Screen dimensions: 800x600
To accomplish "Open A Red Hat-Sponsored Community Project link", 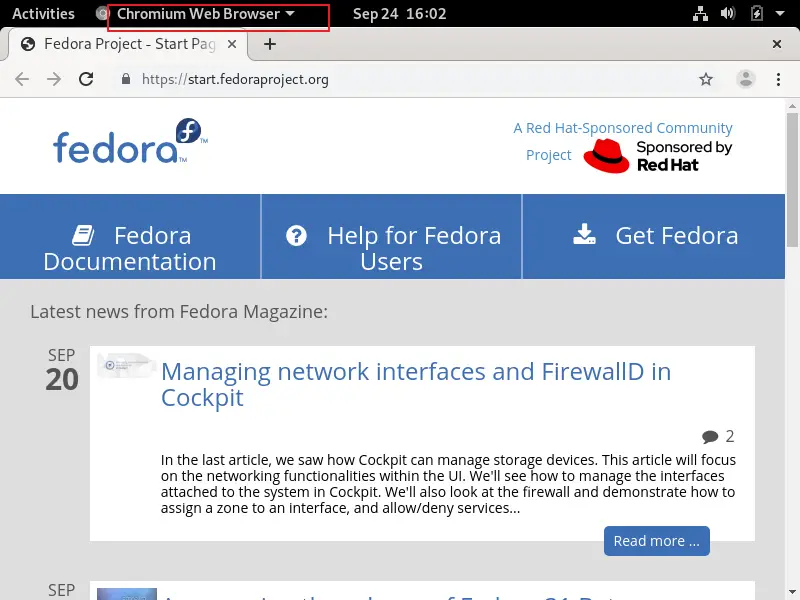I will click(x=622, y=141).
